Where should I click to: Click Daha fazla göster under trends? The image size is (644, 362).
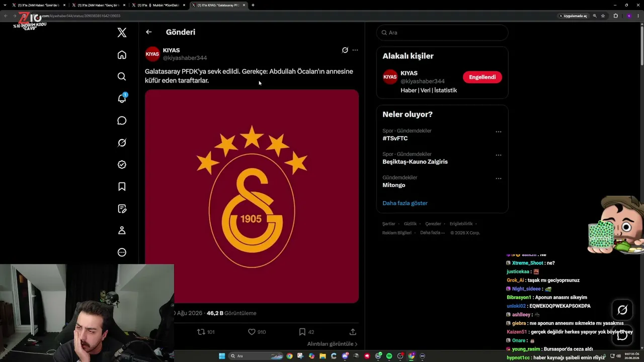[x=405, y=203]
